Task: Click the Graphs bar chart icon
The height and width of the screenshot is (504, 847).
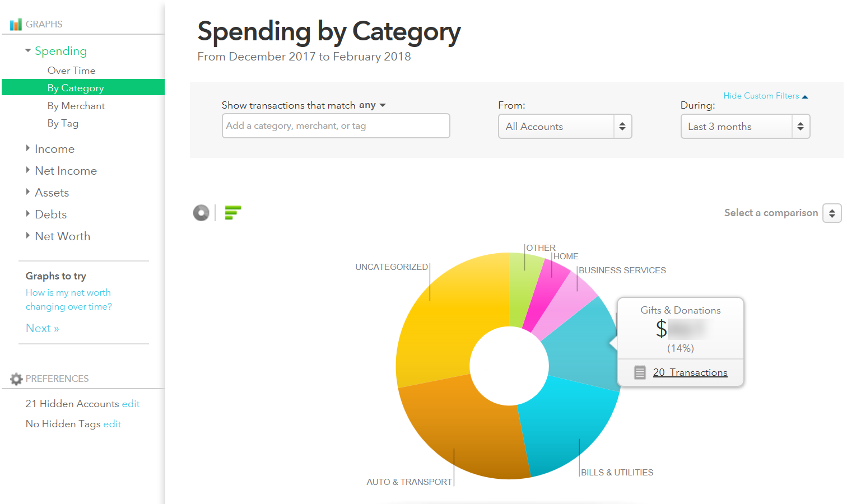Action: tap(16, 24)
